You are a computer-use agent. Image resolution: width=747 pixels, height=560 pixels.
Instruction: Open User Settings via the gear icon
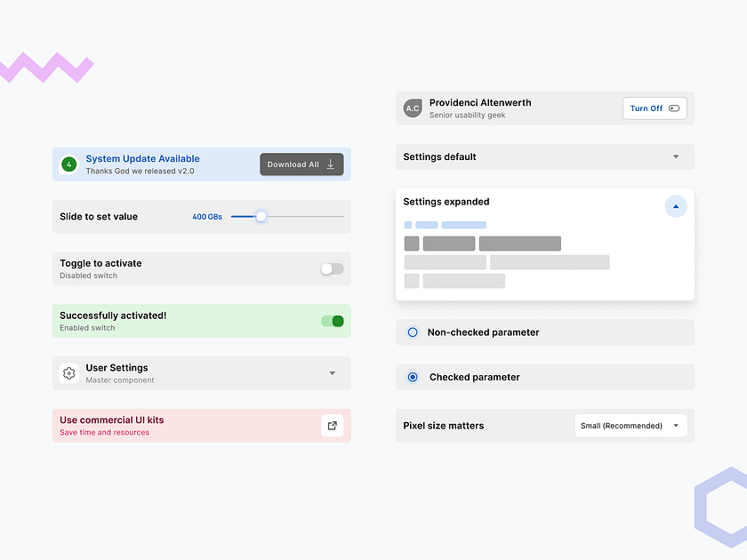point(68,373)
